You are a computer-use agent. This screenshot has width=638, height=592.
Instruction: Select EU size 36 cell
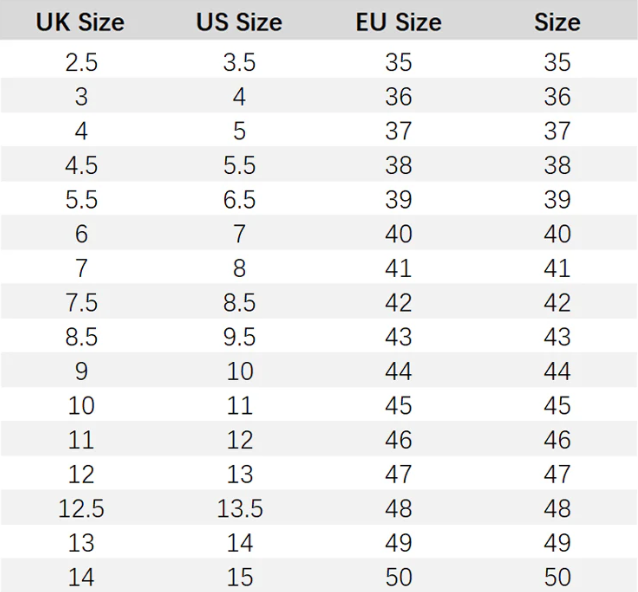click(x=398, y=97)
